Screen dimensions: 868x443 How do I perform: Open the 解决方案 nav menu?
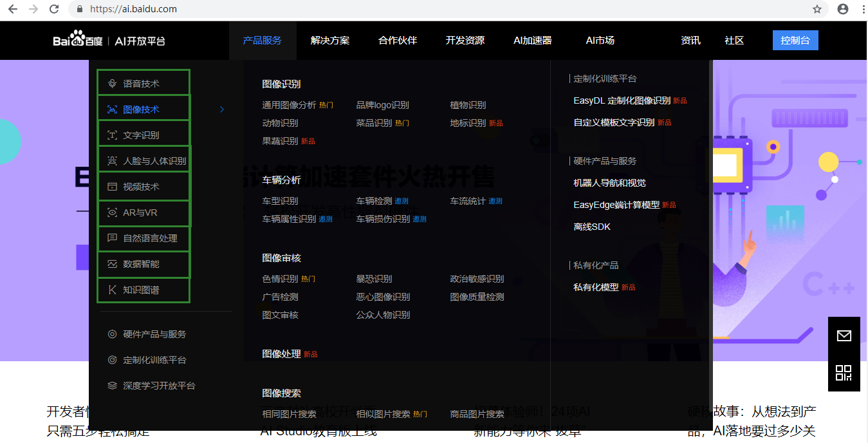[x=330, y=41]
